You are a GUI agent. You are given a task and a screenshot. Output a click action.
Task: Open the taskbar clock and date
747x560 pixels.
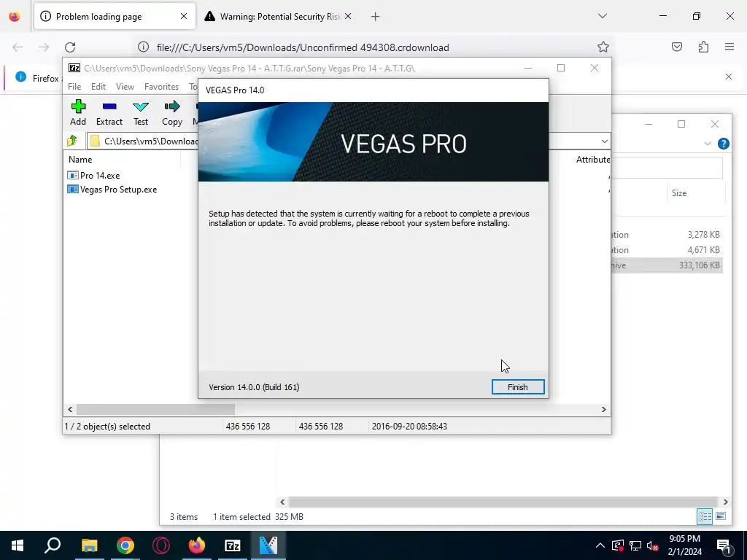coord(684,545)
